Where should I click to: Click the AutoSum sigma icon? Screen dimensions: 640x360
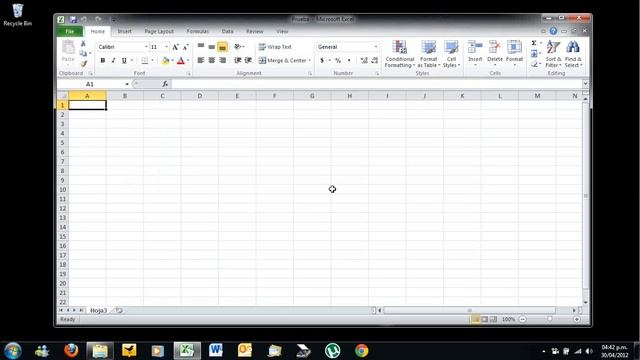[534, 43]
